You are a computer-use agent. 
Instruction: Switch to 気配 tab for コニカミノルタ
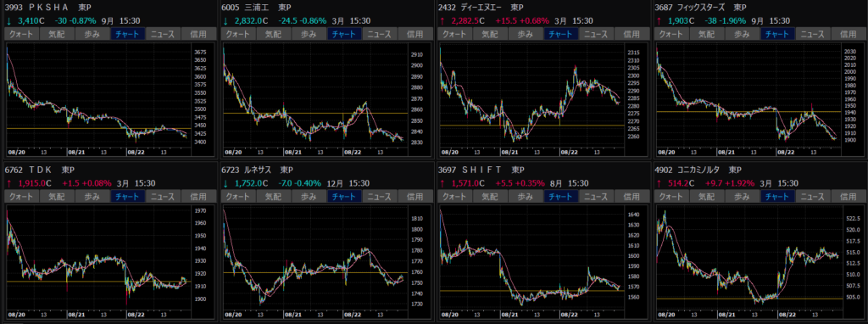pyautogui.click(x=708, y=197)
